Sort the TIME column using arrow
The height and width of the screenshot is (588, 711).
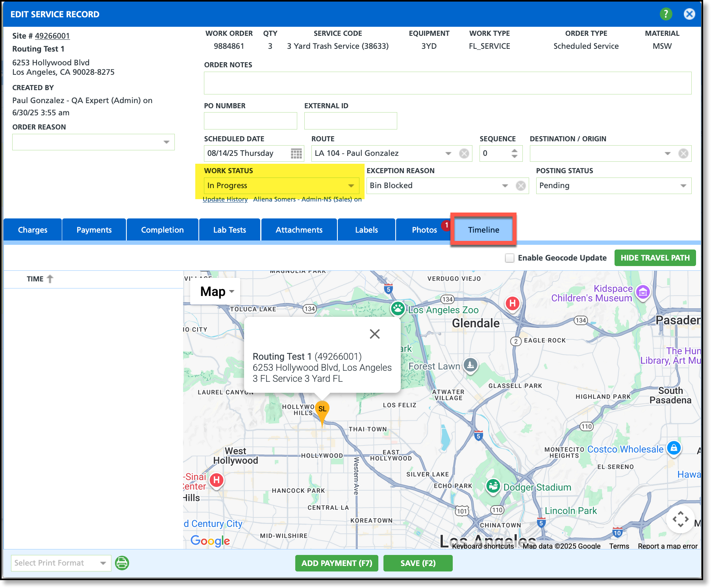[50, 279]
